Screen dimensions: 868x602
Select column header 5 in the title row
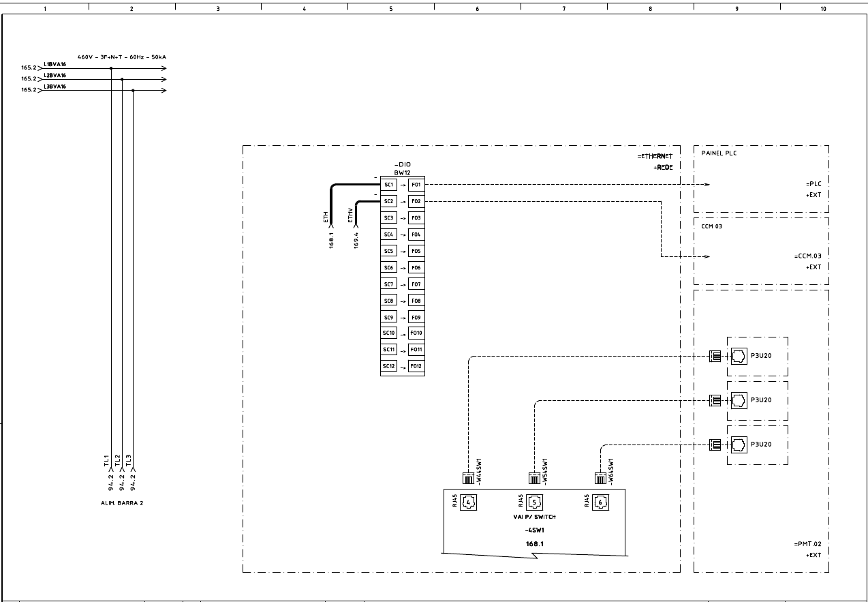click(390, 9)
